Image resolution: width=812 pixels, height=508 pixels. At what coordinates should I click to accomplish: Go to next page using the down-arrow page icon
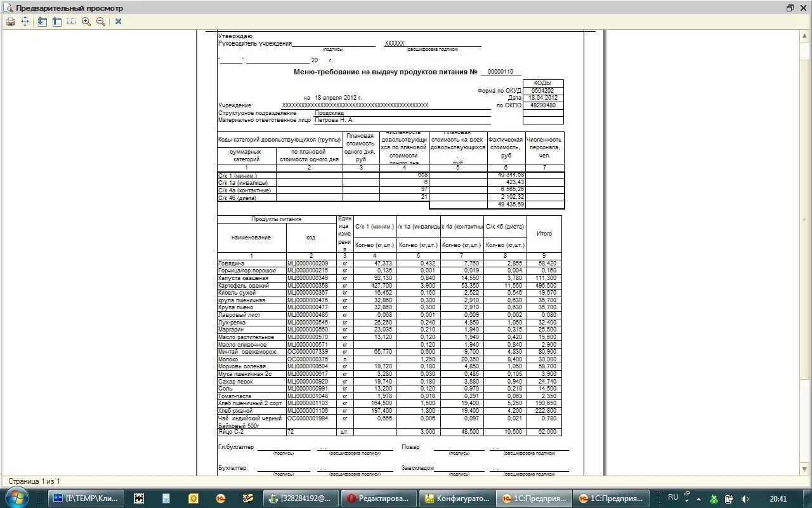point(43,22)
